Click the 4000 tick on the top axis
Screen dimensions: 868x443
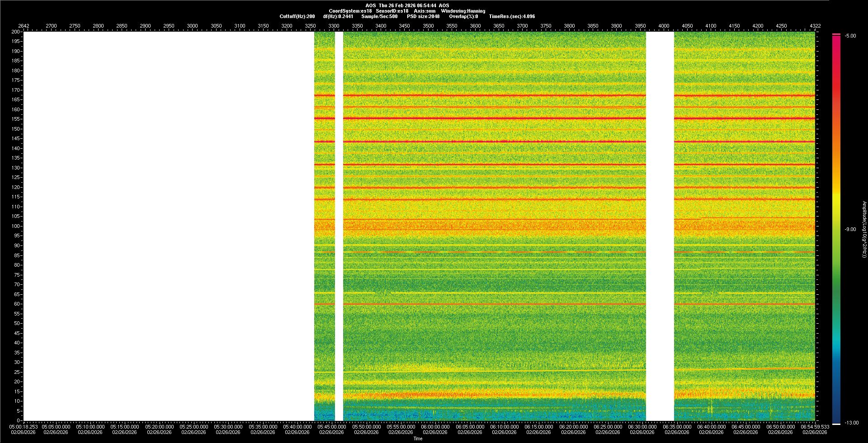[x=663, y=26]
